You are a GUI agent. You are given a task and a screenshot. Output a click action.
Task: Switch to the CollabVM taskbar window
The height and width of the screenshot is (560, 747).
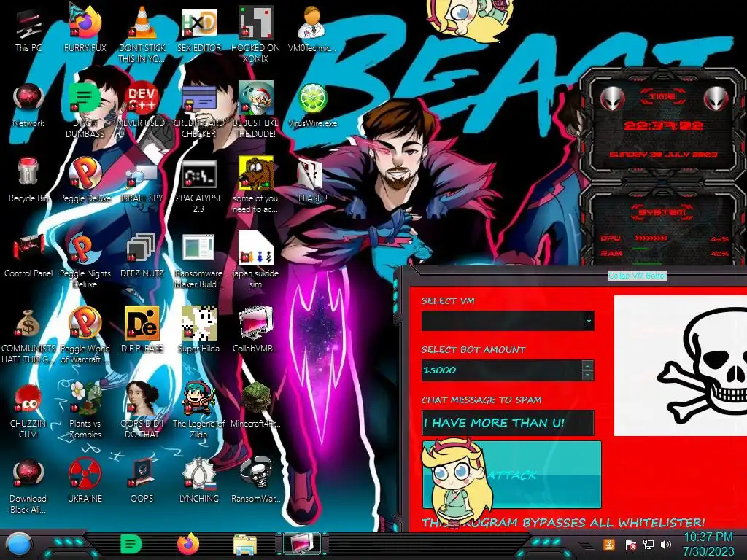[x=301, y=544]
